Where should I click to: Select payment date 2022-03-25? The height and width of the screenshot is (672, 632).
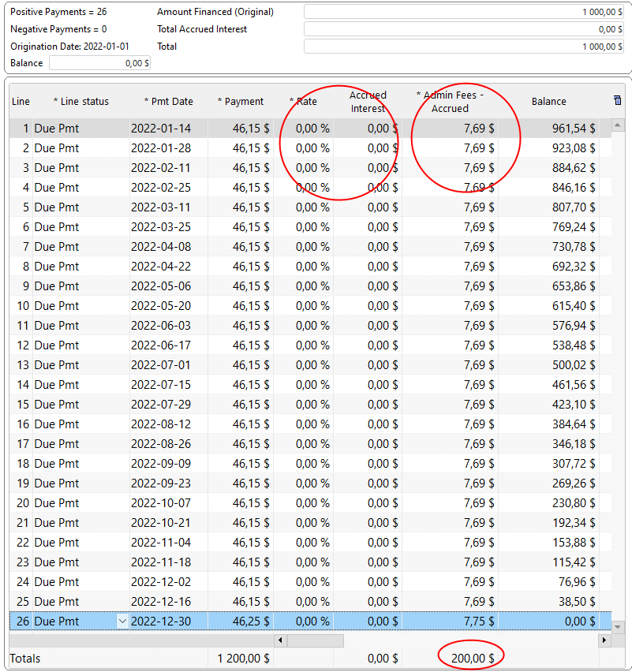click(x=161, y=227)
